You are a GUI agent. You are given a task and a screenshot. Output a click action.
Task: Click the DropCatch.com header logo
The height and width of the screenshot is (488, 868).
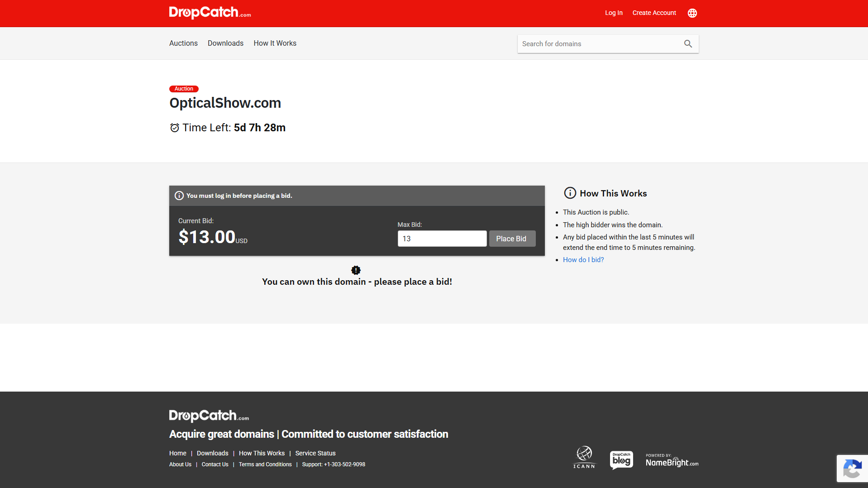pyautogui.click(x=210, y=13)
